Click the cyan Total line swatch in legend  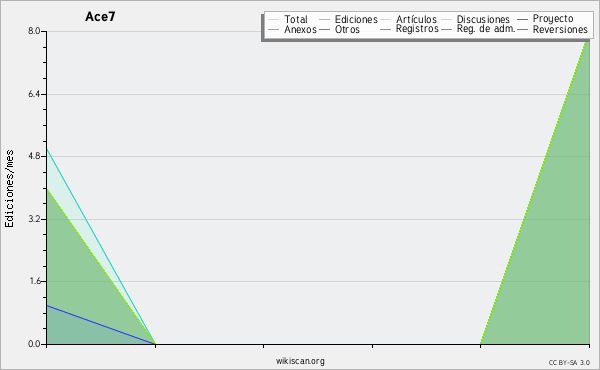pos(274,20)
